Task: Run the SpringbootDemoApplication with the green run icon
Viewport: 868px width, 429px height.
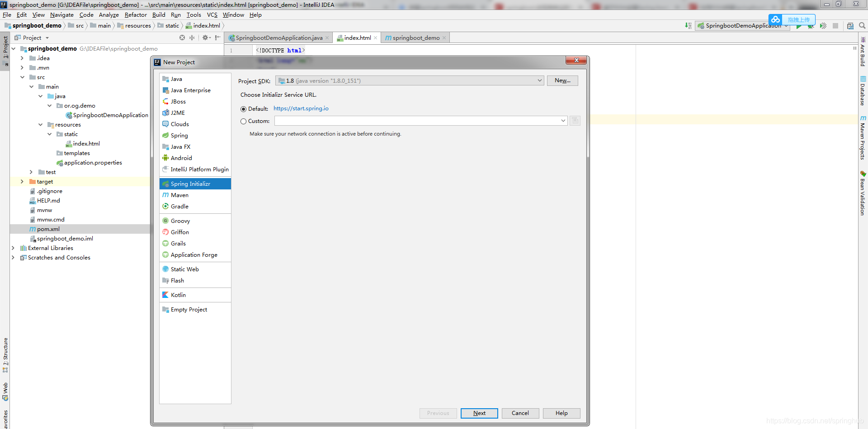Action: pyautogui.click(x=800, y=25)
